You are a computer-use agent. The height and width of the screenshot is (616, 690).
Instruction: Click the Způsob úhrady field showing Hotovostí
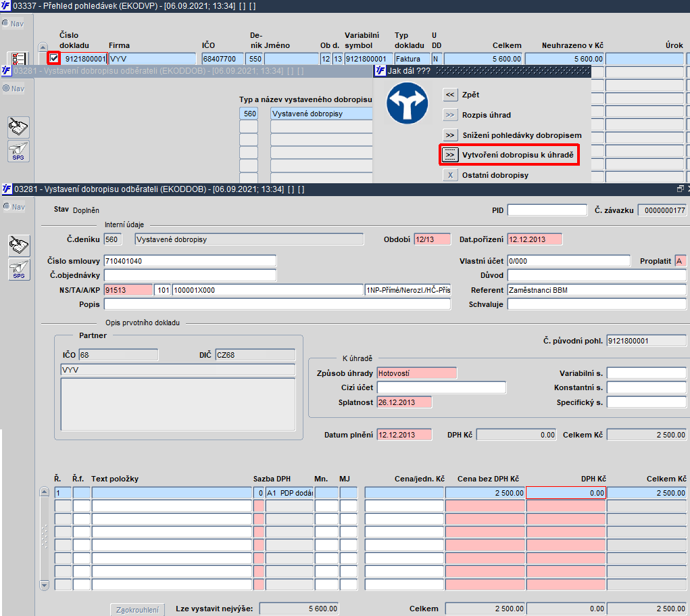[x=417, y=373]
